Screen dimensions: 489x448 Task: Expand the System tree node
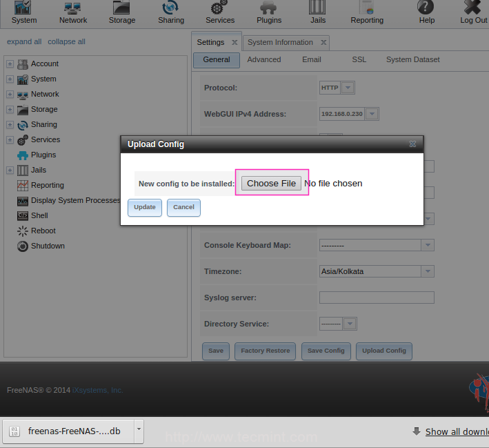(10, 79)
